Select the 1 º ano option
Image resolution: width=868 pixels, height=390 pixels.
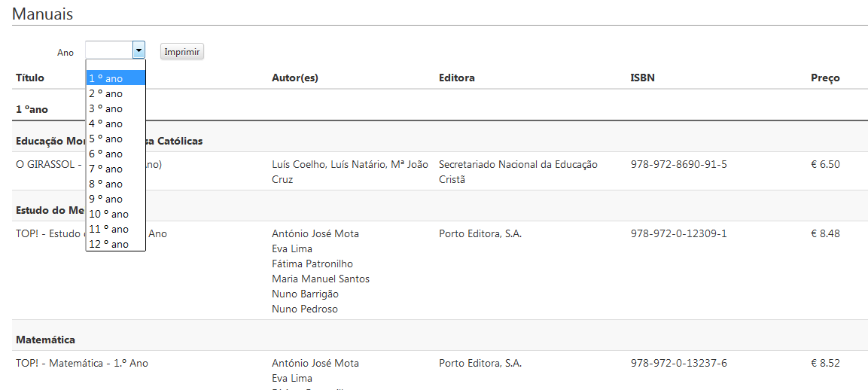point(114,78)
